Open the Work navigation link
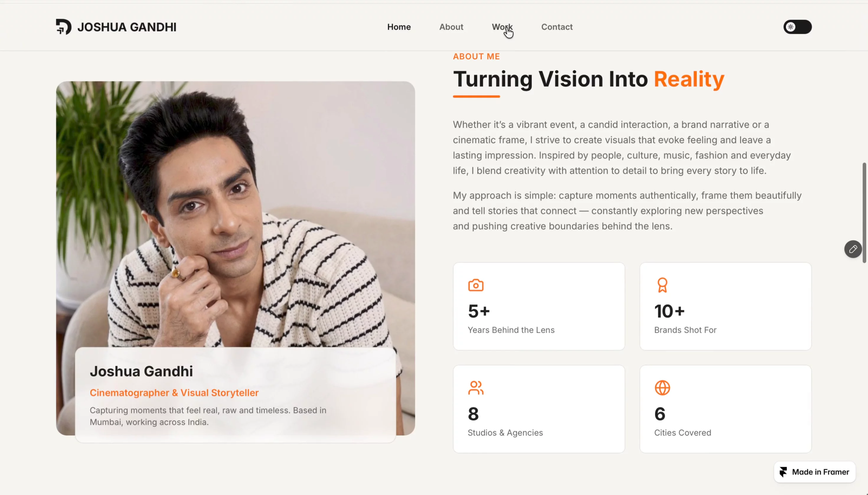This screenshot has width=868, height=495. coord(502,27)
